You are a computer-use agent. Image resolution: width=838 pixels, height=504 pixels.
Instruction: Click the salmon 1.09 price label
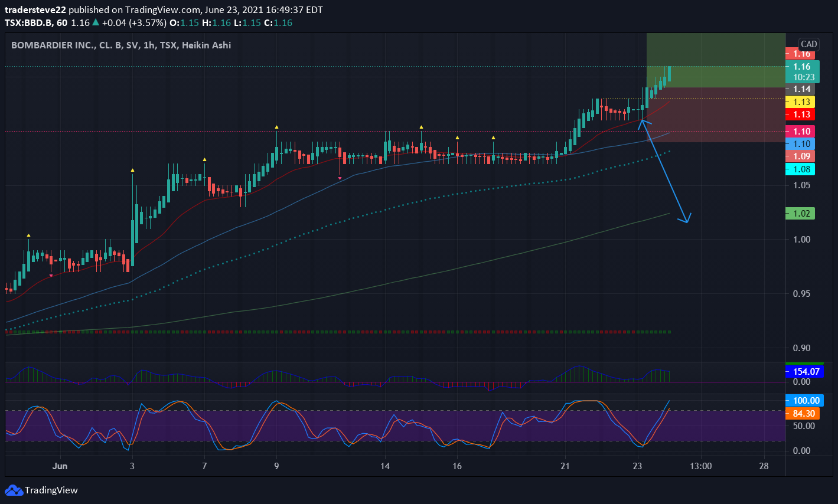click(x=800, y=156)
